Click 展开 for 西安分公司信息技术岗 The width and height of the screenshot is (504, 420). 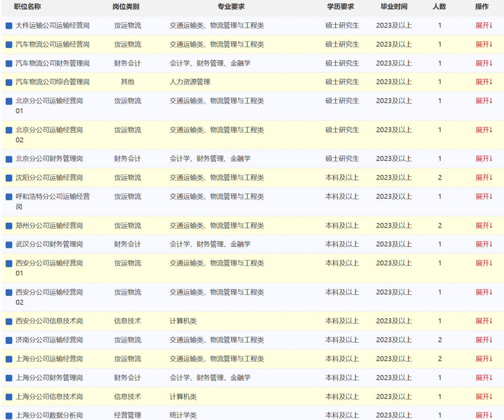(484, 321)
